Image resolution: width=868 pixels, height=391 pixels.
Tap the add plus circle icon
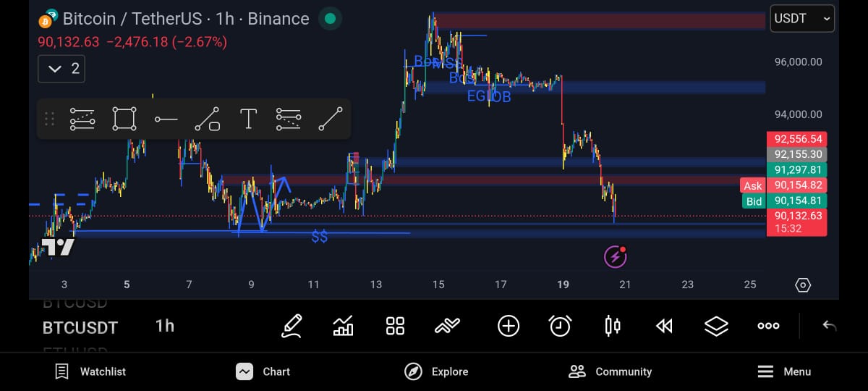tap(509, 326)
